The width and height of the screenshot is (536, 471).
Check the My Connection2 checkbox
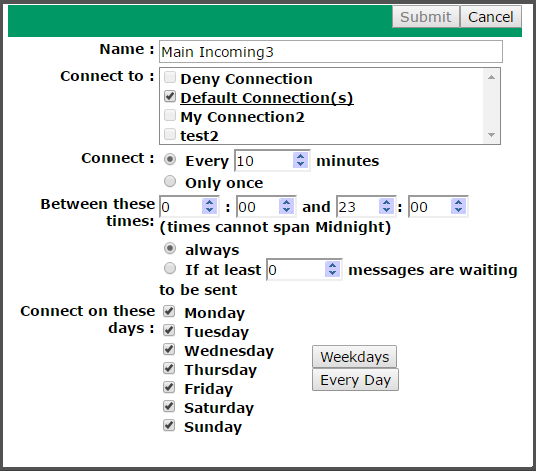click(x=170, y=116)
